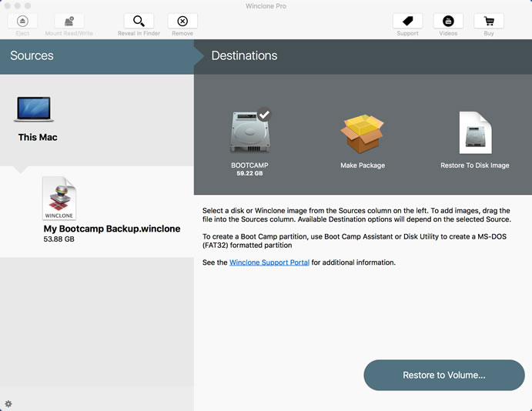Click the 53.88 GB size text
Viewport: 532px width, 411px height.
click(x=59, y=239)
